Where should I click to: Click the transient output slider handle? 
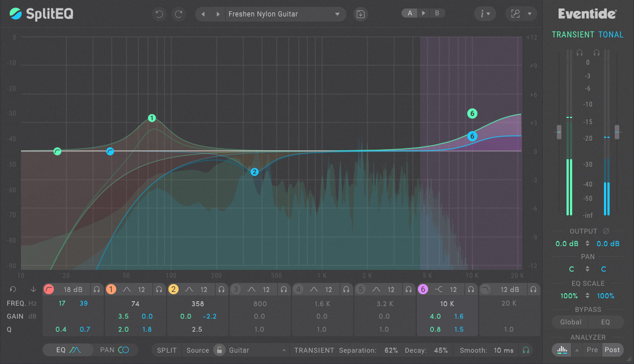point(559,132)
